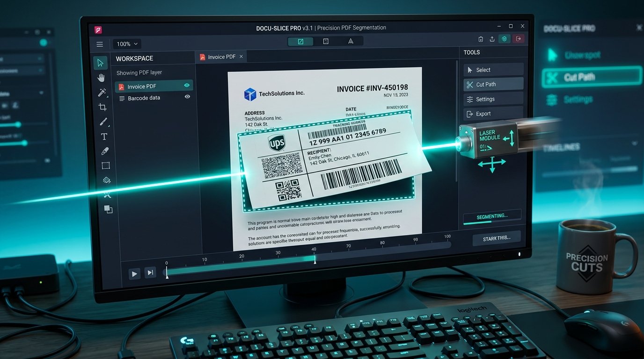Open the hamburger menu

pos(100,44)
